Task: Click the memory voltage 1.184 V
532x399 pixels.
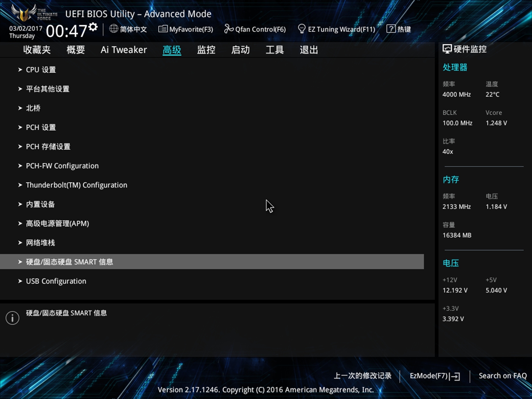Action: click(x=496, y=207)
